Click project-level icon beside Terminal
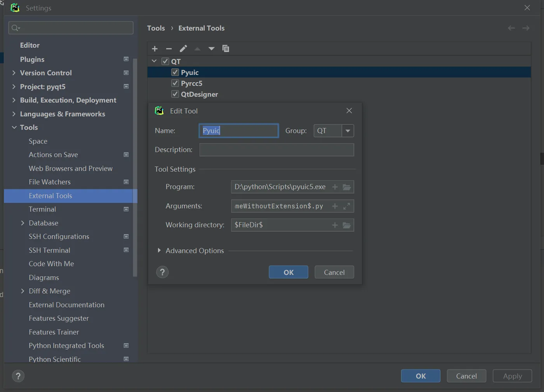 126,209
